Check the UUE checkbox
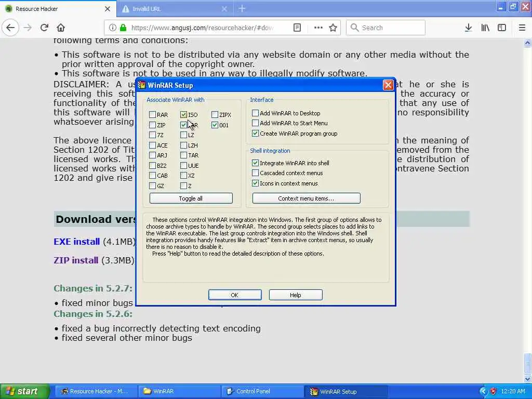This screenshot has height=399, width=532. (183, 166)
